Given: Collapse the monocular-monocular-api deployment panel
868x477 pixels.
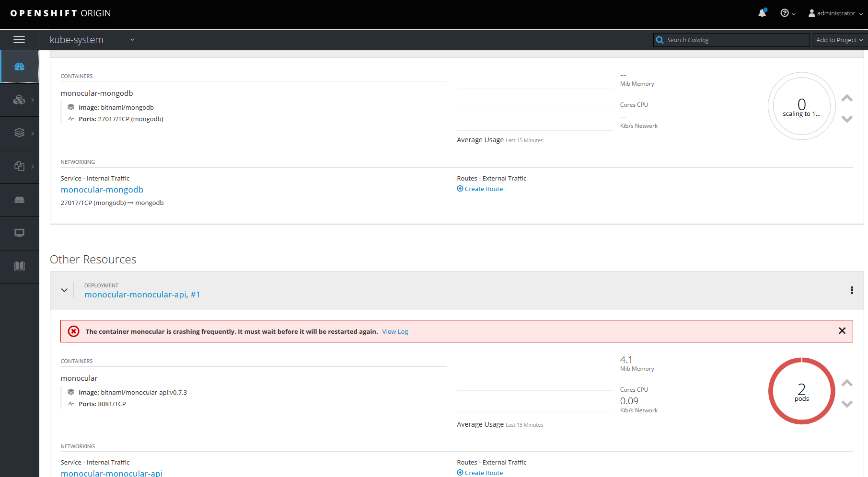Looking at the screenshot, I should pyautogui.click(x=64, y=290).
